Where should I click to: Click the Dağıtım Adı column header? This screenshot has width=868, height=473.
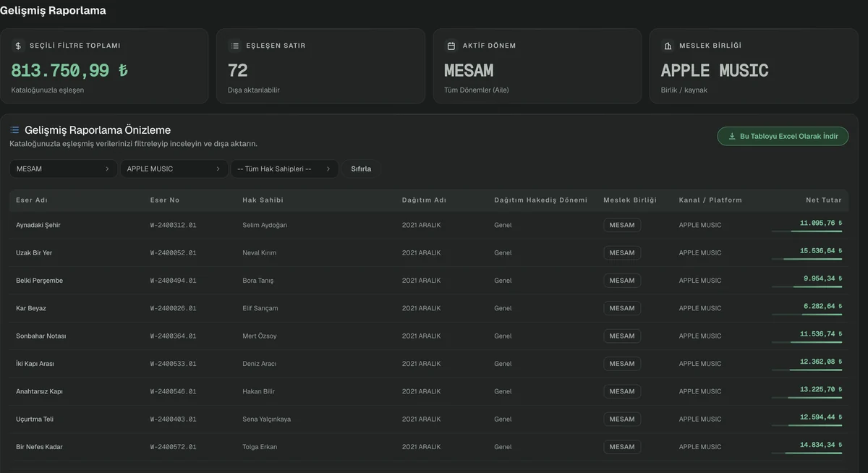click(x=425, y=200)
